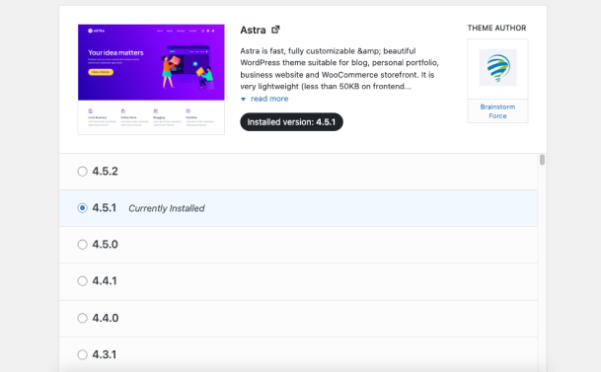The height and width of the screenshot is (372, 601).
Task: Select the 4.5.1 currently installed radio
Action: pos(82,208)
